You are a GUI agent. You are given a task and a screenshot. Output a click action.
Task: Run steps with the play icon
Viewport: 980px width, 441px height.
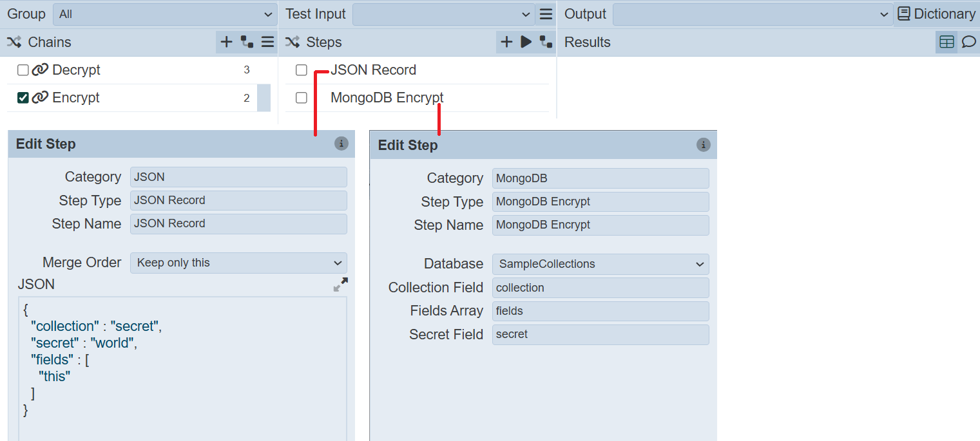(x=526, y=42)
